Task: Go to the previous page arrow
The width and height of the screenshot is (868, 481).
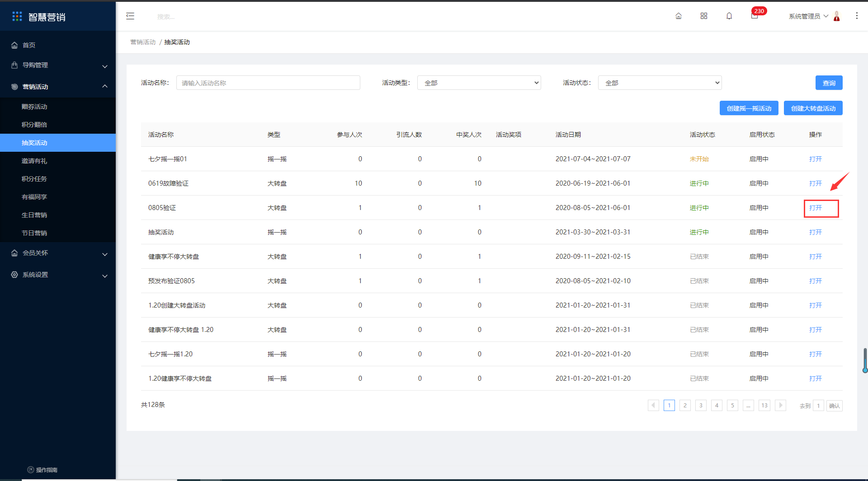Action: pyautogui.click(x=653, y=405)
